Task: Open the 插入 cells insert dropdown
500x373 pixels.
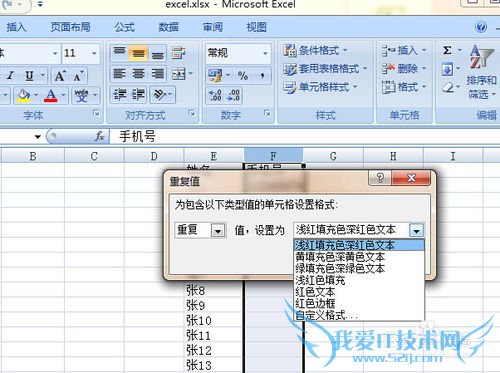Action: [404, 51]
